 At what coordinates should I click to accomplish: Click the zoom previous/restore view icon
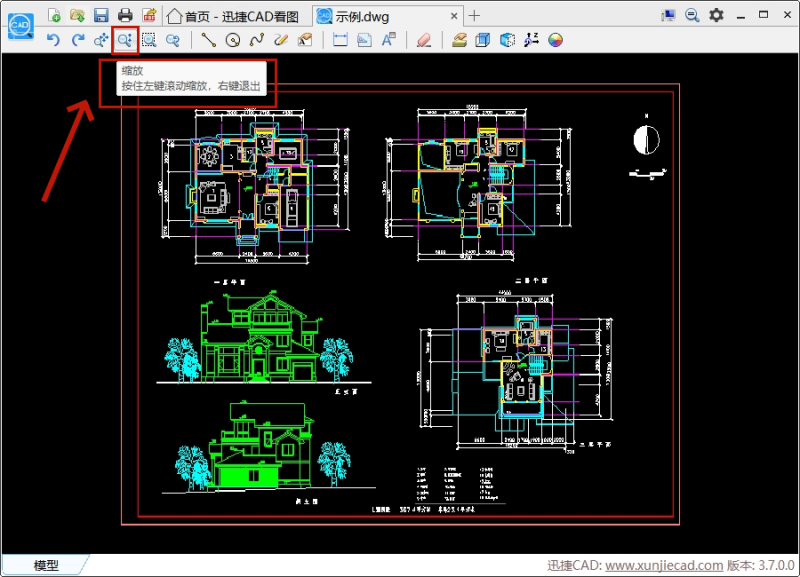(x=173, y=40)
